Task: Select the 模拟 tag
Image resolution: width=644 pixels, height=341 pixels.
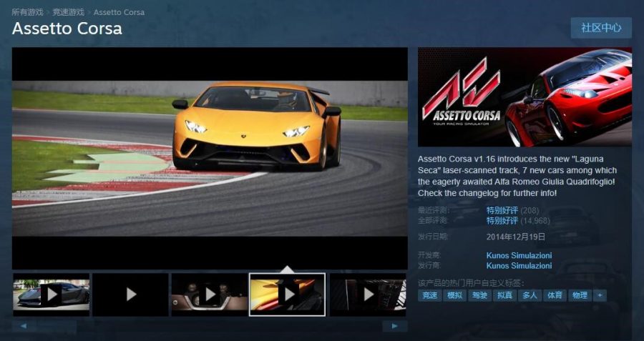Action: 454,295
